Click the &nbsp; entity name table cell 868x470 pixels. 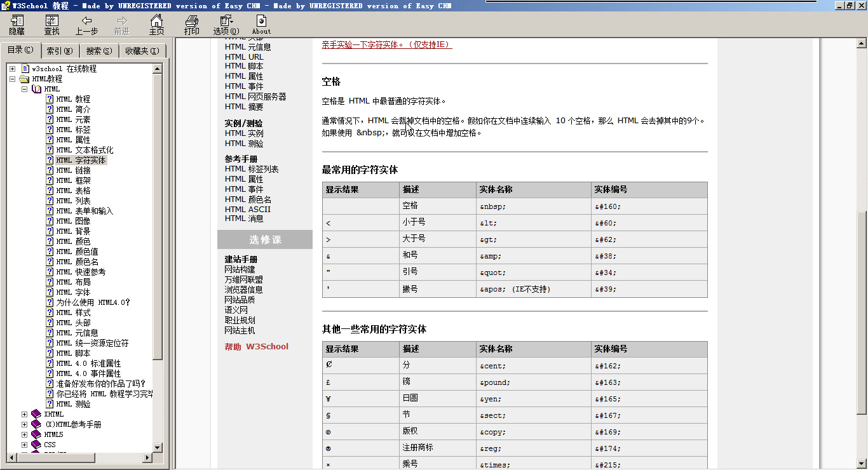[533, 206]
